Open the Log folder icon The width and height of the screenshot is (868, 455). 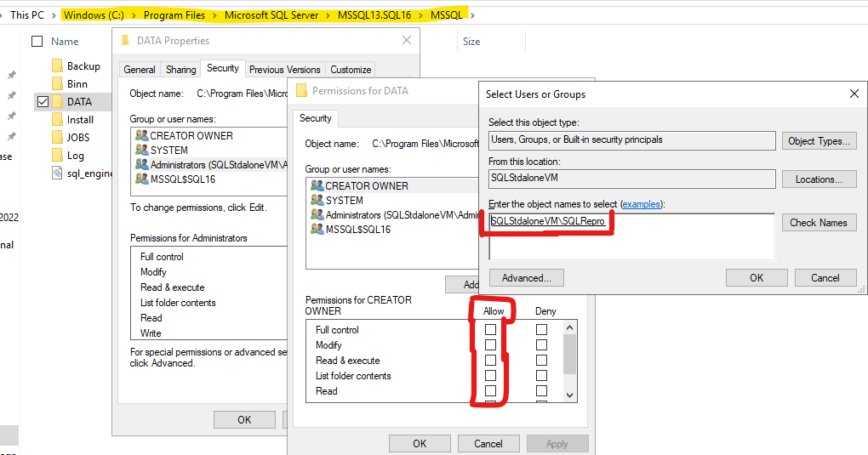(57, 155)
